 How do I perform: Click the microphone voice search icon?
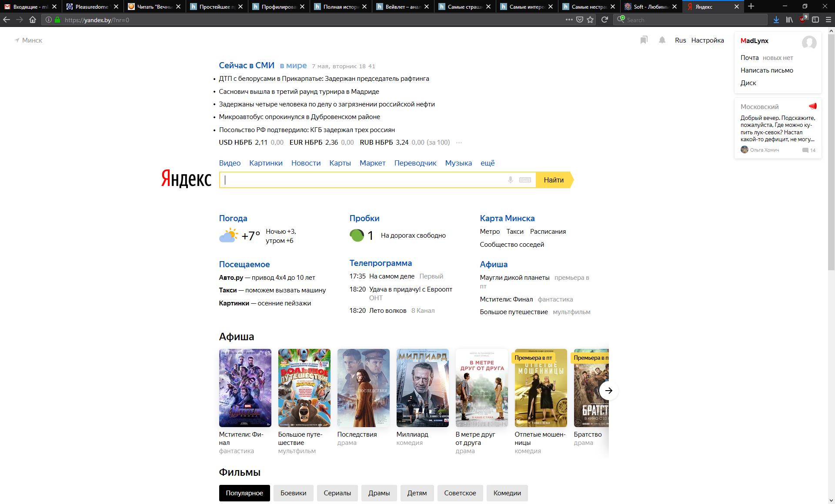coord(510,180)
